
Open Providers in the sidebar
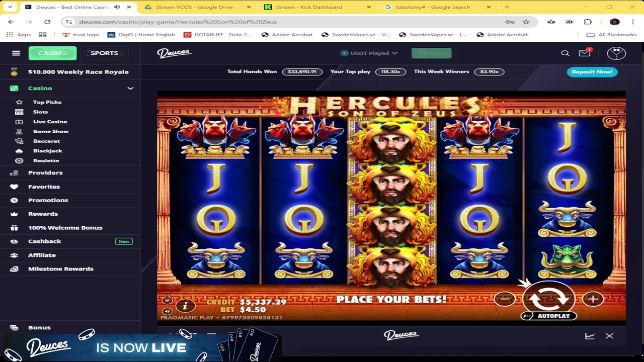click(45, 172)
